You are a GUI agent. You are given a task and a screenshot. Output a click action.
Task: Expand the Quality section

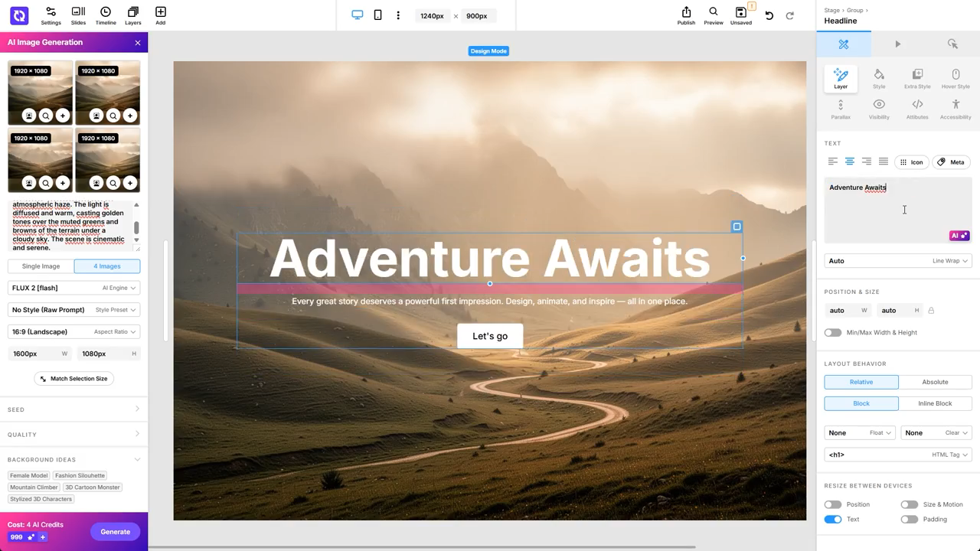coord(73,434)
